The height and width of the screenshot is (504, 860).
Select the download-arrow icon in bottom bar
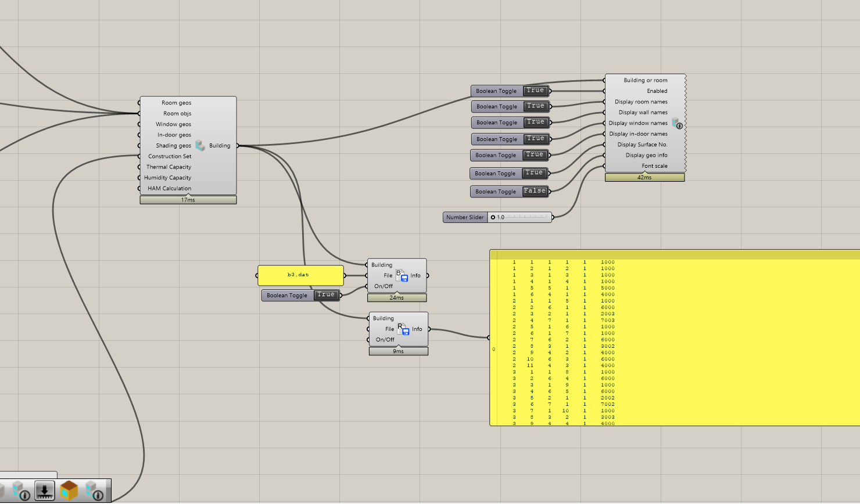45,491
